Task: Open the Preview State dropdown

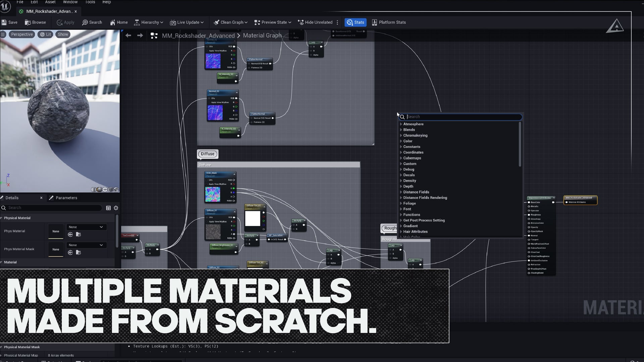Action: coord(273,22)
